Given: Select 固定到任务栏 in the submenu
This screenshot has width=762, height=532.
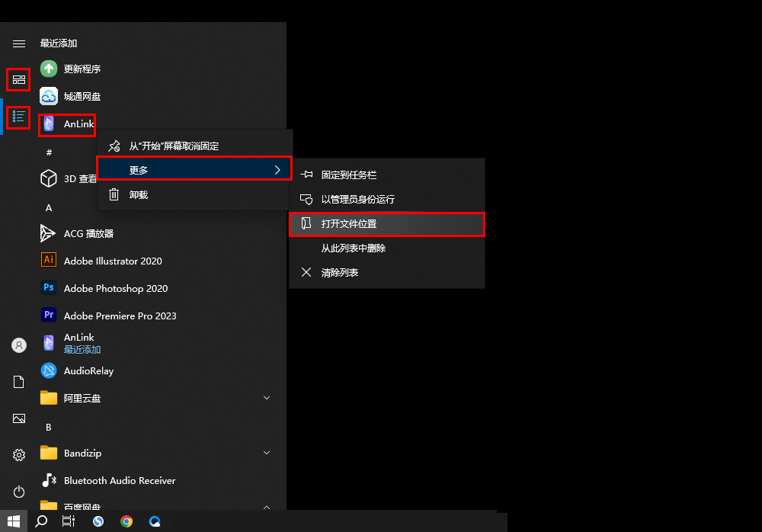Looking at the screenshot, I should 387,175.
